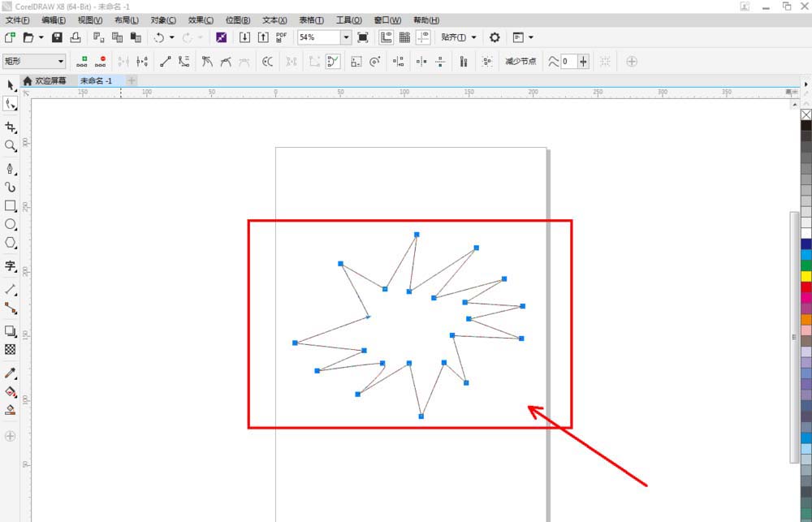The height and width of the screenshot is (522, 812).
Task: Expand the Undo history dropdown arrow
Action: tap(172, 37)
